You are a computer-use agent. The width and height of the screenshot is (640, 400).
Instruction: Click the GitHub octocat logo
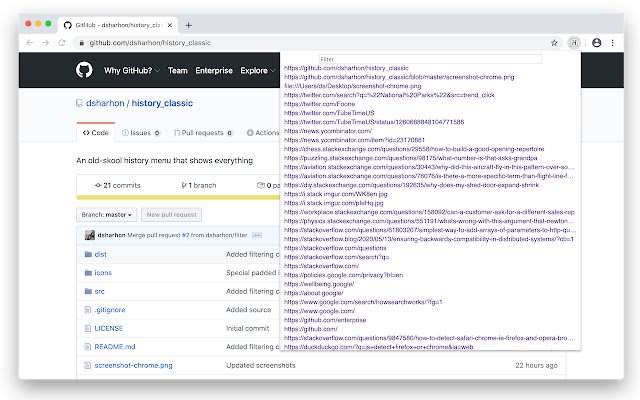click(x=84, y=70)
